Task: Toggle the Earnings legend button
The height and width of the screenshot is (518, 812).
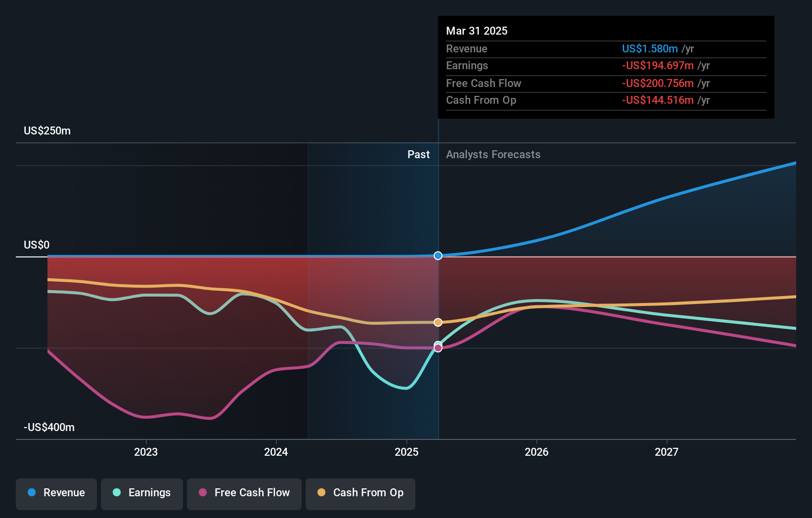Action: pos(142,494)
